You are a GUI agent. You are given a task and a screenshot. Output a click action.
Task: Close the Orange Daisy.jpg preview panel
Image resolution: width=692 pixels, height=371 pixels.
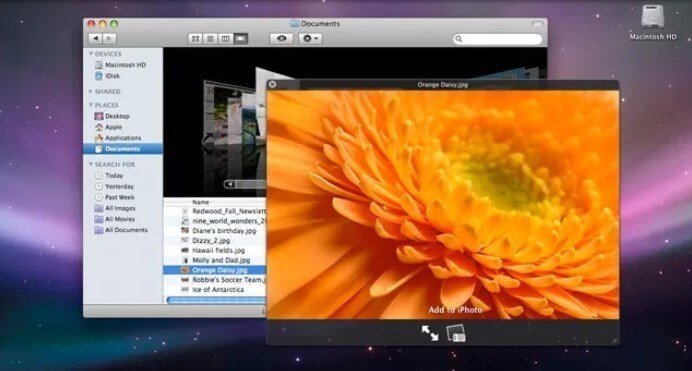click(272, 84)
